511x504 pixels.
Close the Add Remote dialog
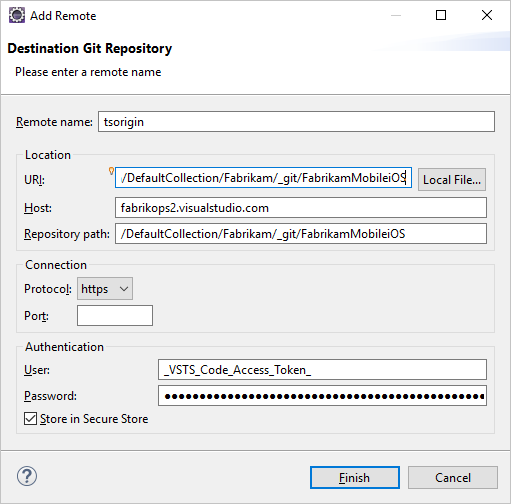pyautogui.click(x=487, y=15)
